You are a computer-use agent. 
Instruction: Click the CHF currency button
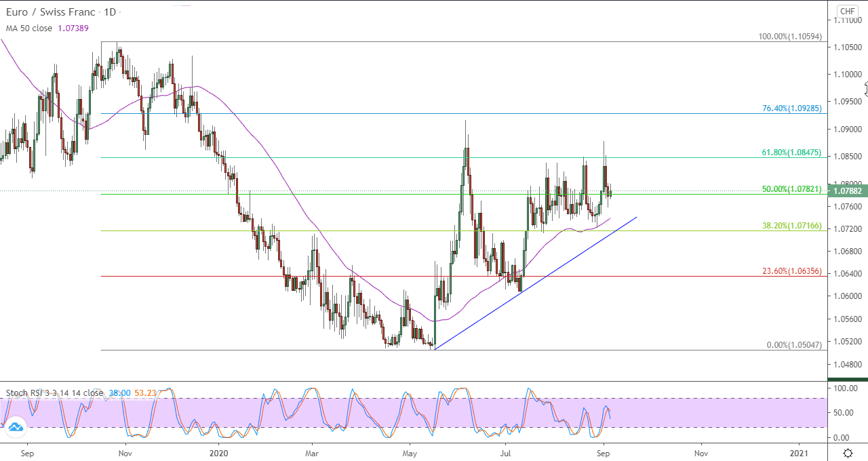(848, 12)
